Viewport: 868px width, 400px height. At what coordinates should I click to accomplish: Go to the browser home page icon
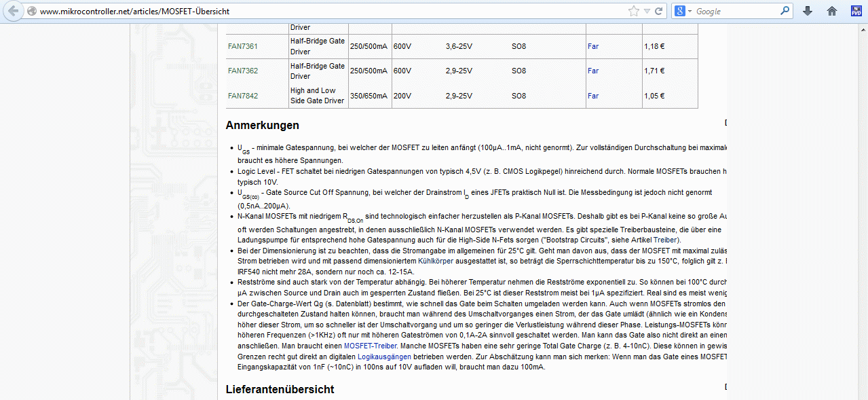[x=832, y=11]
